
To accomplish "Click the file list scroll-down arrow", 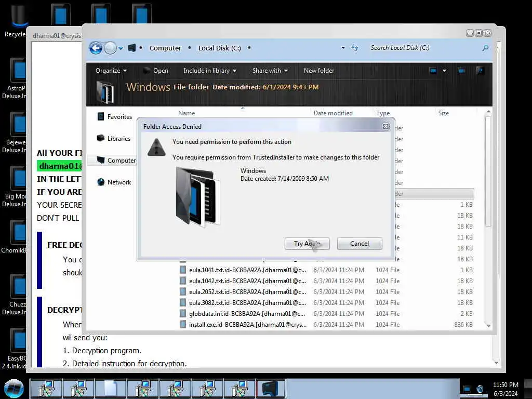I will 488,326.
